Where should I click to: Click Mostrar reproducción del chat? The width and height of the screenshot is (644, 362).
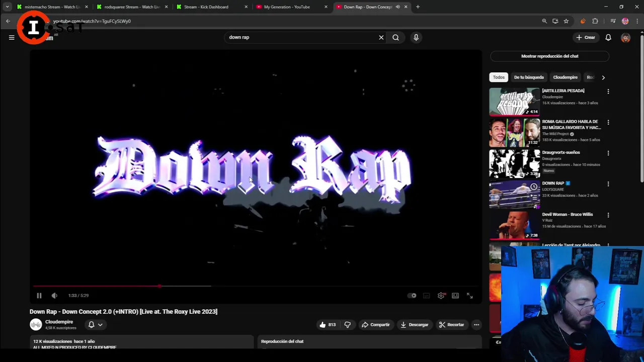point(549,56)
